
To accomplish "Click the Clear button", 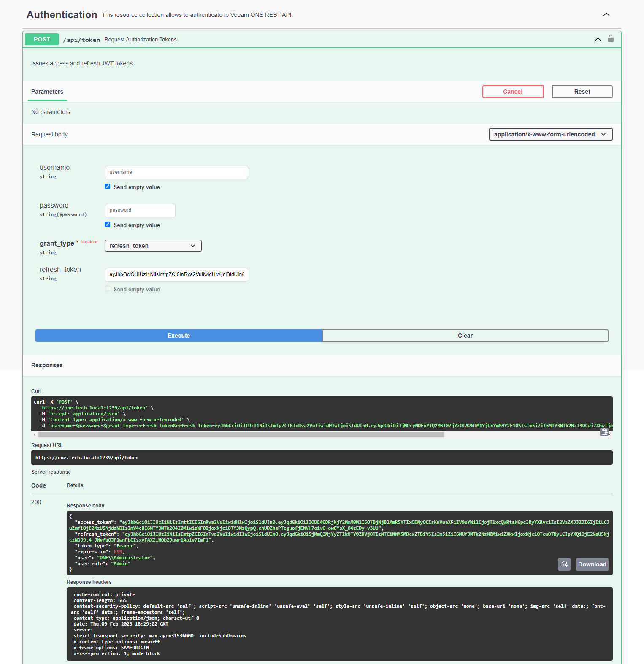I will pyautogui.click(x=465, y=336).
